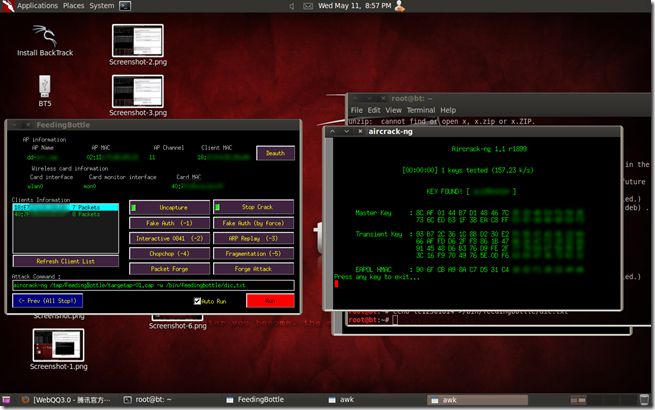655x410 pixels.
Task: Open View menu in root@bt terminal
Action: [393, 110]
